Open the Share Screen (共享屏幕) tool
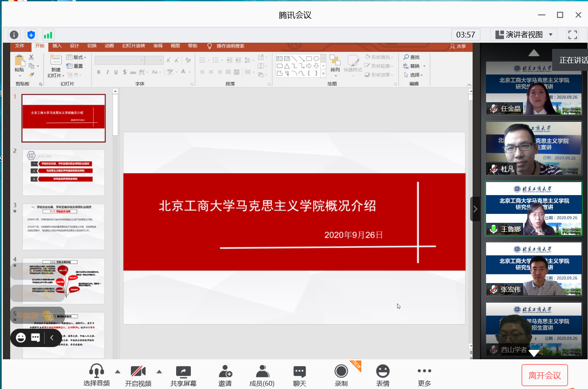This screenshot has height=389, width=588. point(183,376)
